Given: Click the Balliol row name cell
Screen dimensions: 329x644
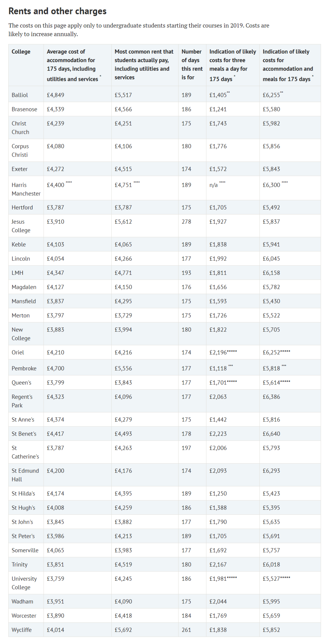Looking at the screenshot, I should click(20, 95).
